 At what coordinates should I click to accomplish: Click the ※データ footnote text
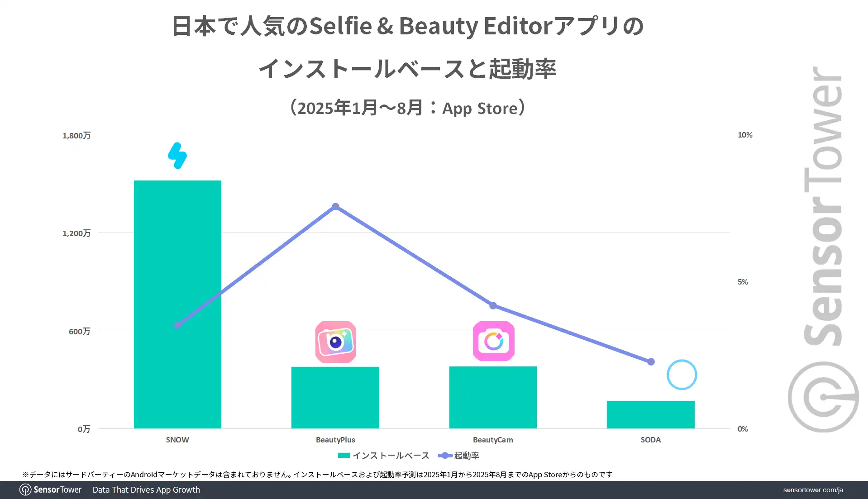pos(317,475)
